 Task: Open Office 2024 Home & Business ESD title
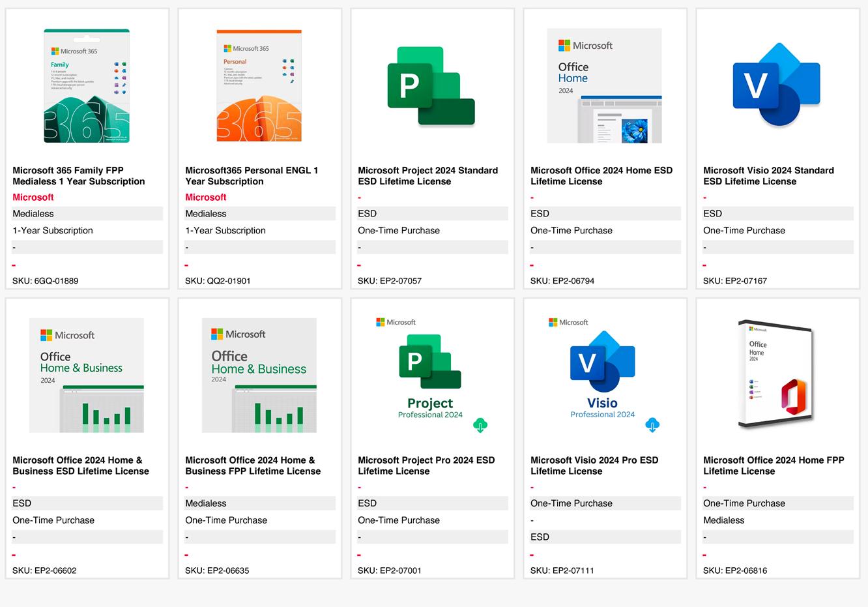pos(81,466)
